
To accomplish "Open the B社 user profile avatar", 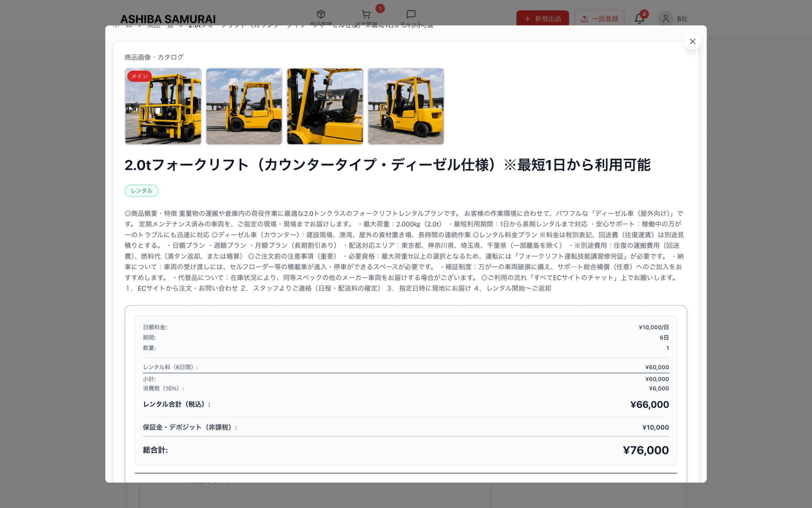I will coord(665,19).
